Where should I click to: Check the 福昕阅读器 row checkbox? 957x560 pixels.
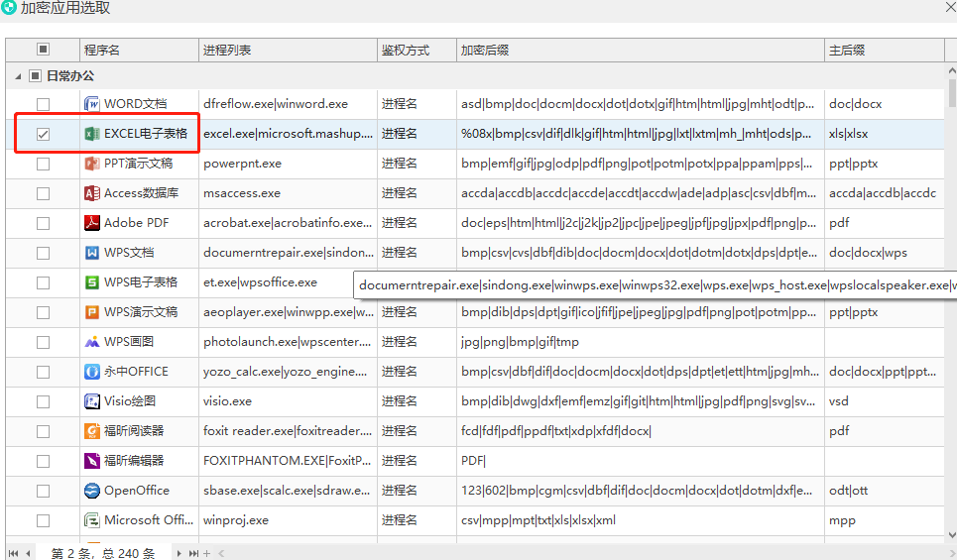coord(43,432)
